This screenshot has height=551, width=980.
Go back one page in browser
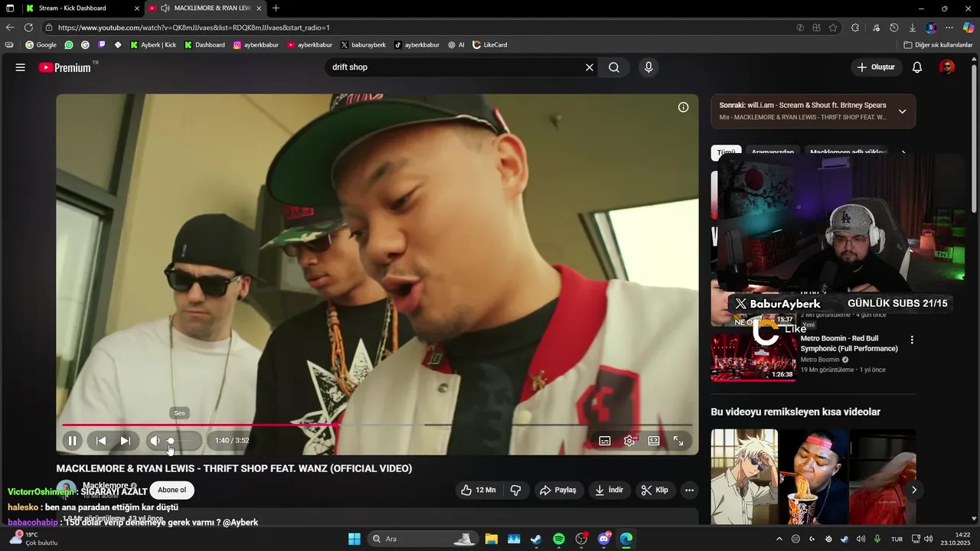click(x=10, y=28)
